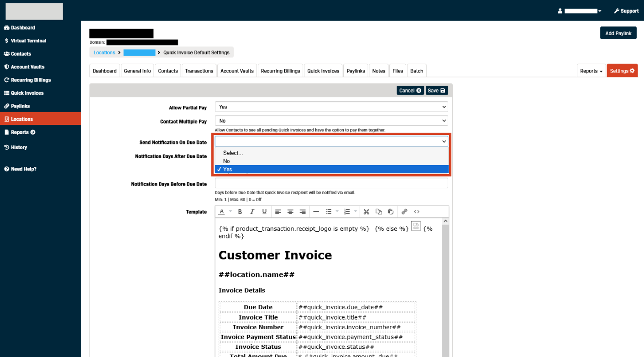Focus Notification Days Before Due Date field
Viewport: 644px width, 357px height.
pos(331,183)
